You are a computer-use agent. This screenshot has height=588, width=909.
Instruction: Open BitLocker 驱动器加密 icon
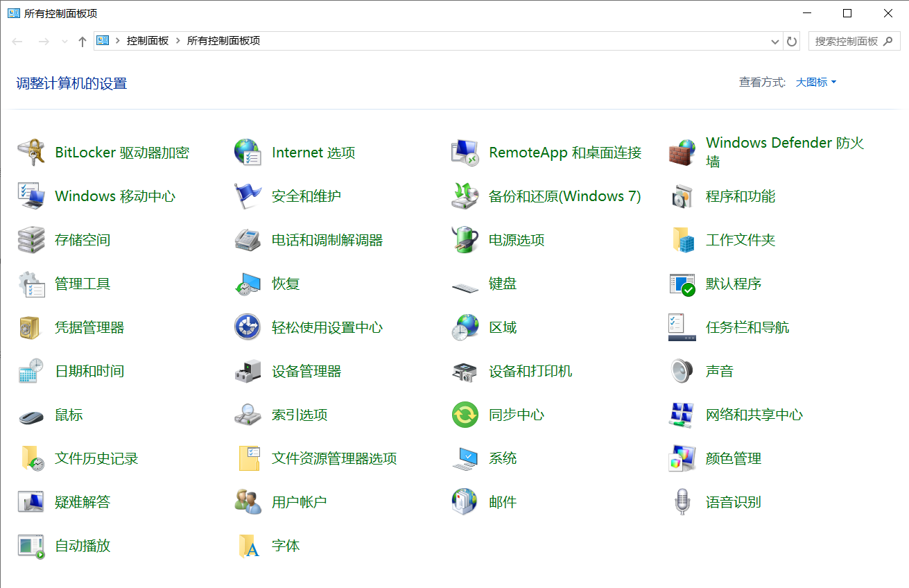pos(31,153)
